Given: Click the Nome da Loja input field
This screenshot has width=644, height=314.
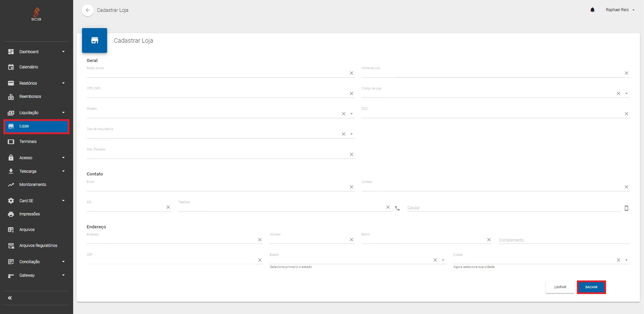Looking at the screenshot, I should pyautogui.click(x=491, y=73).
